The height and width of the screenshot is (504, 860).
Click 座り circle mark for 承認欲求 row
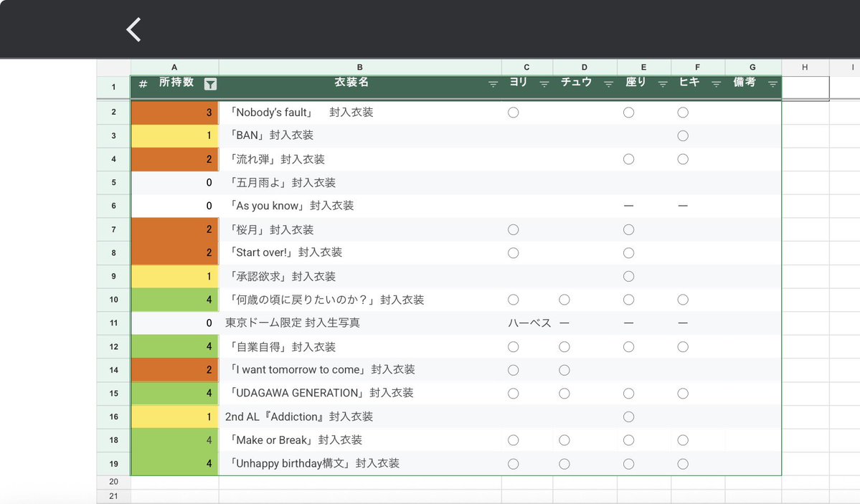[x=628, y=276]
